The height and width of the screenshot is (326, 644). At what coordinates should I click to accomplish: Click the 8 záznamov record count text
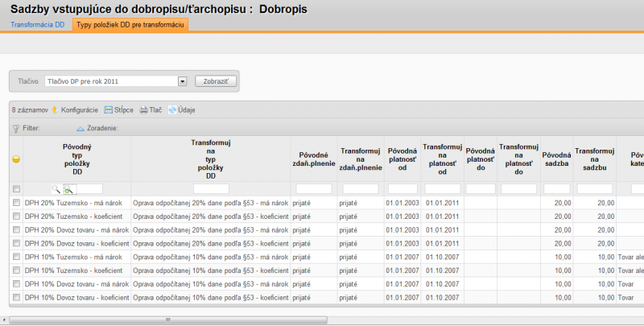30,110
